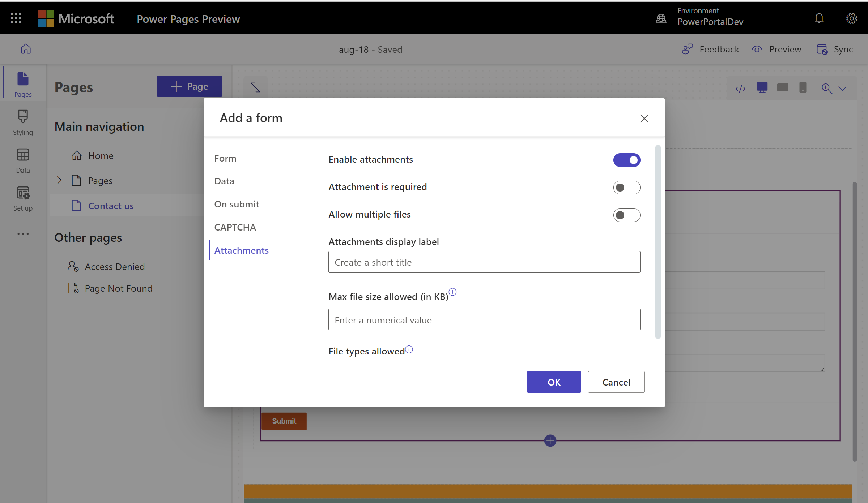Image resolution: width=868 pixels, height=503 pixels.
Task: Click the mobile preview mode icon
Action: (x=802, y=88)
